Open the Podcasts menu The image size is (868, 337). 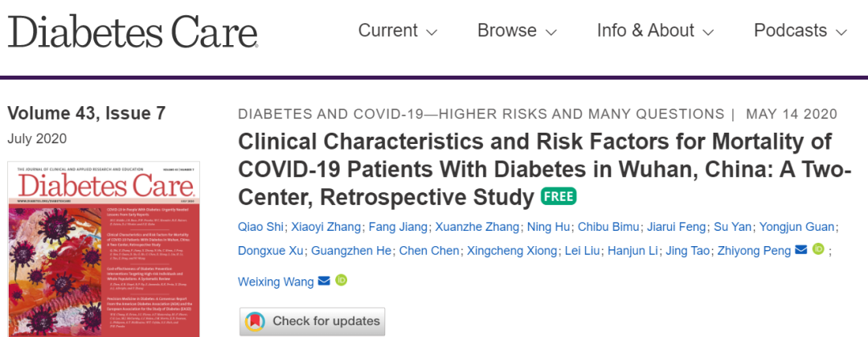click(x=800, y=31)
